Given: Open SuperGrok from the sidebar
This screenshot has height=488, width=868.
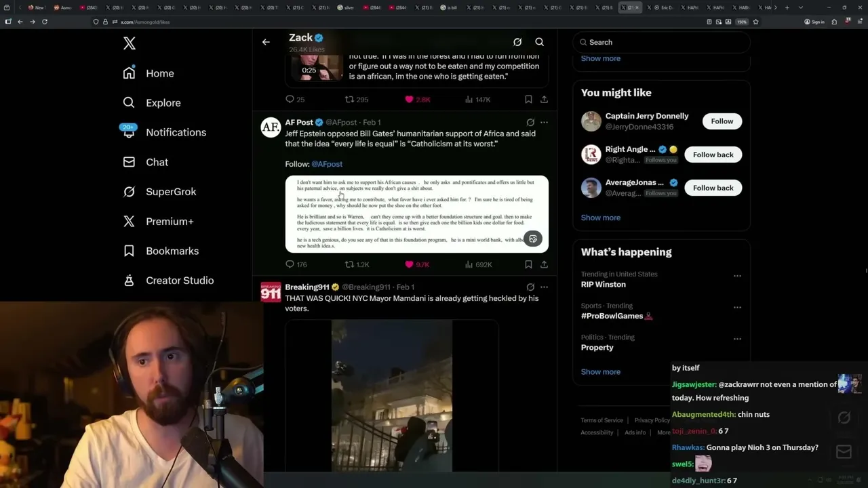Looking at the screenshot, I should pyautogui.click(x=160, y=192).
